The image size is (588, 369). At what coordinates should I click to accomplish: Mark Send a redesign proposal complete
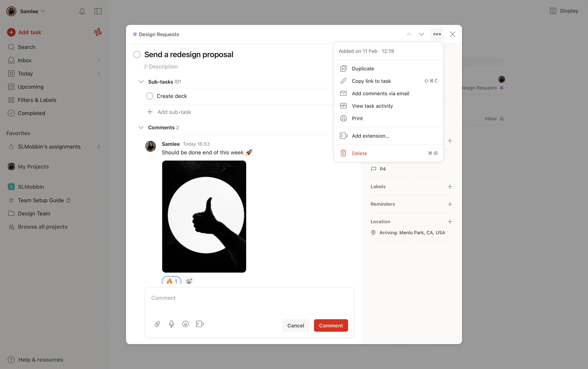point(137,55)
